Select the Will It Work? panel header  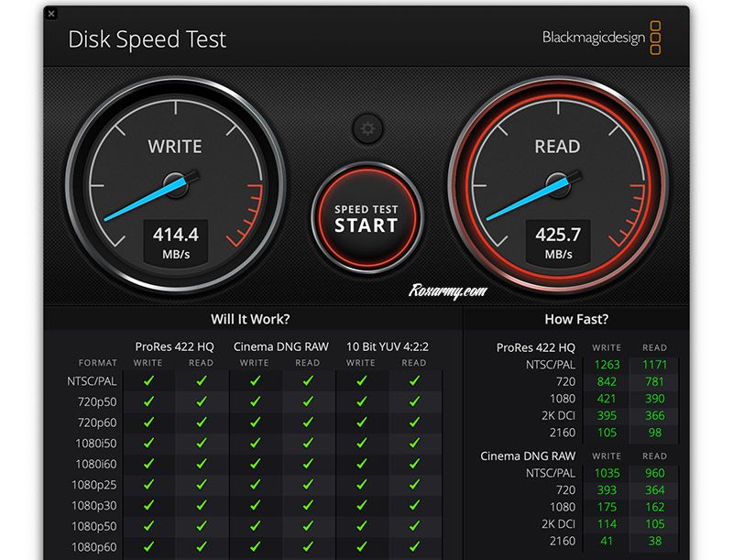coord(250,319)
